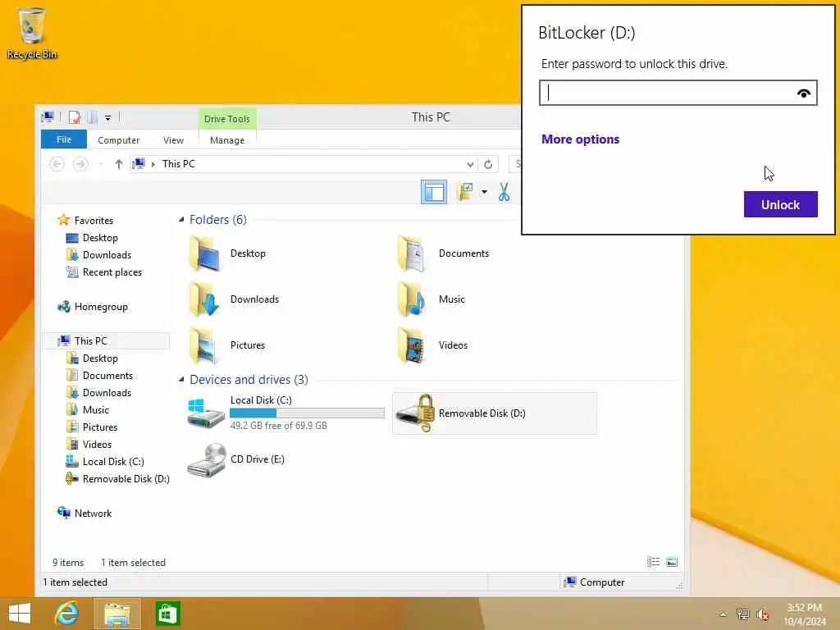Viewport: 840px width, 630px height.
Task: Select the Drive Tools contextual tab
Action: click(x=227, y=118)
